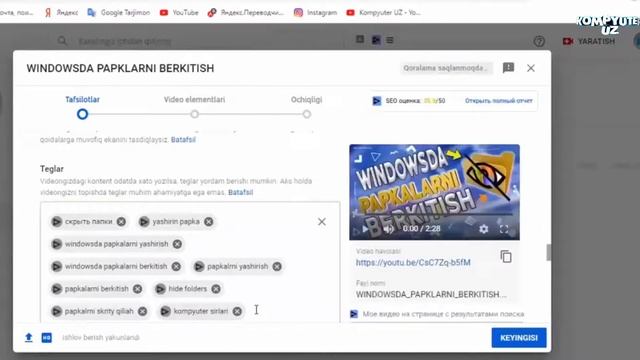The height and width of the screenshot is (360, 640).
Task: Open the Kompyuter UZ bookmark
Action: pyautogui.click(x=384, y=13)
